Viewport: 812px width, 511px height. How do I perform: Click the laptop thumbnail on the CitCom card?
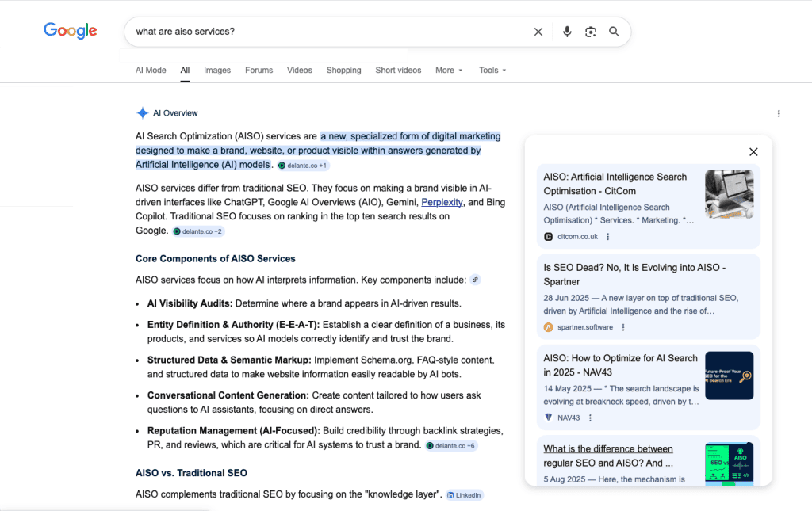[x=729, y=193]
